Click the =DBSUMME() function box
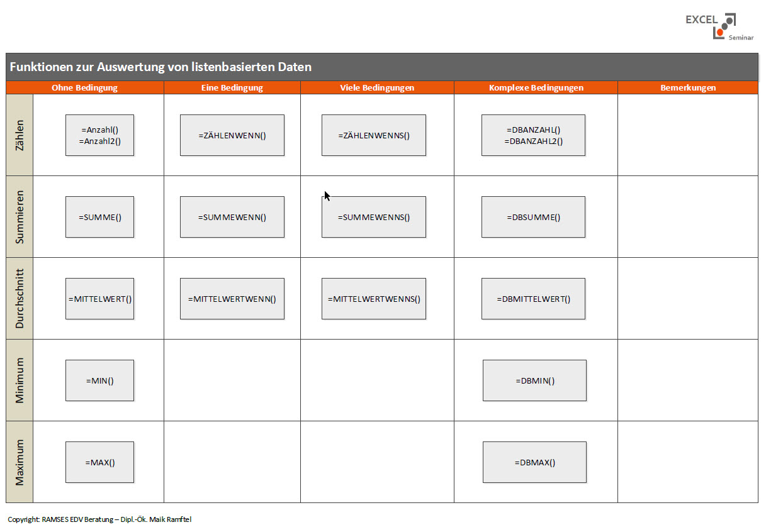Screen dimensions: 766x532 pyautogui.click(x=533, y=217)
